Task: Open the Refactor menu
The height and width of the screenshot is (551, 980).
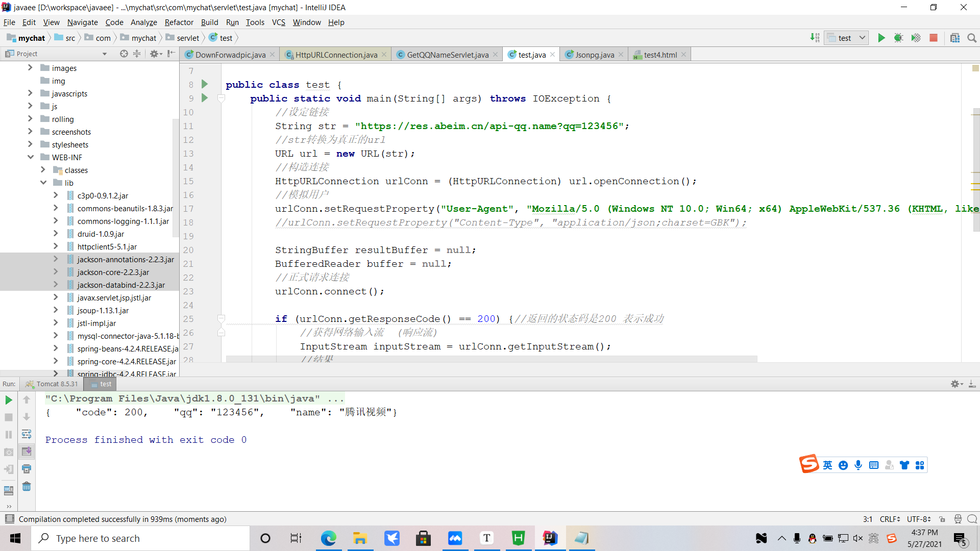Action: point(179,22)
